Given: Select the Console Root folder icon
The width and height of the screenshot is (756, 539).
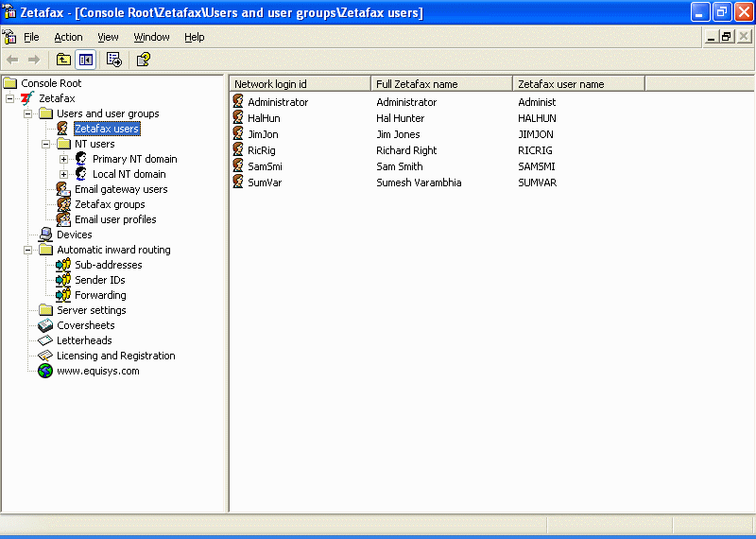Looking at the screenshot, I should click(10, 83).
